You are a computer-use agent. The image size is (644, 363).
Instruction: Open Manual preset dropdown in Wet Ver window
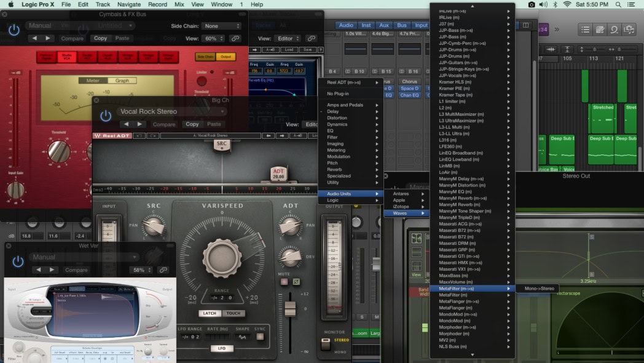coord(84,257)
